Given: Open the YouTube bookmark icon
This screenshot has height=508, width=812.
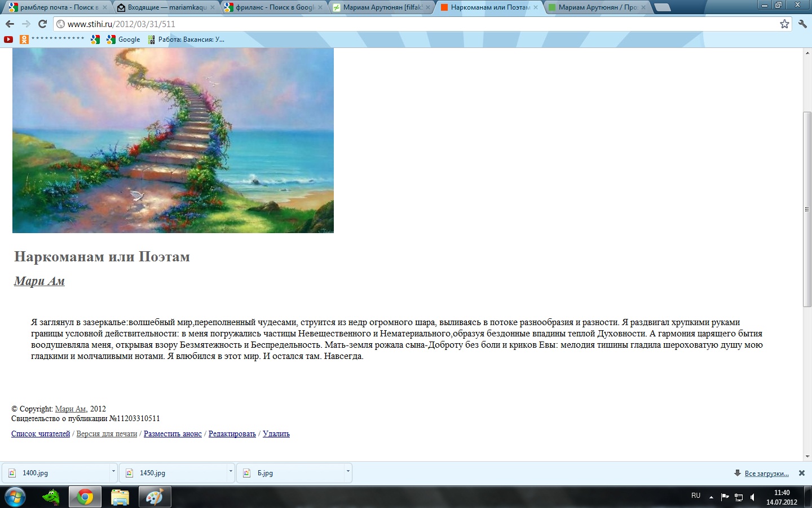Looking at the screenshot, I should click(8, 40).
